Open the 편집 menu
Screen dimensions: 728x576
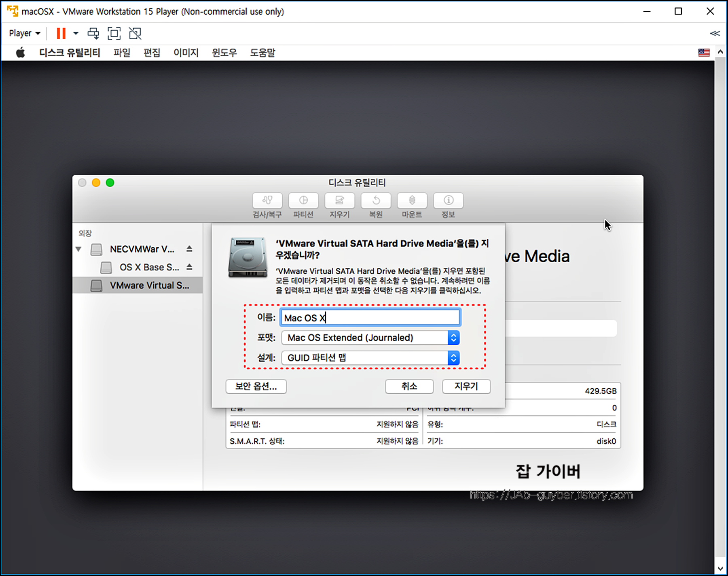pyautogui.click(x=152, y=53)
